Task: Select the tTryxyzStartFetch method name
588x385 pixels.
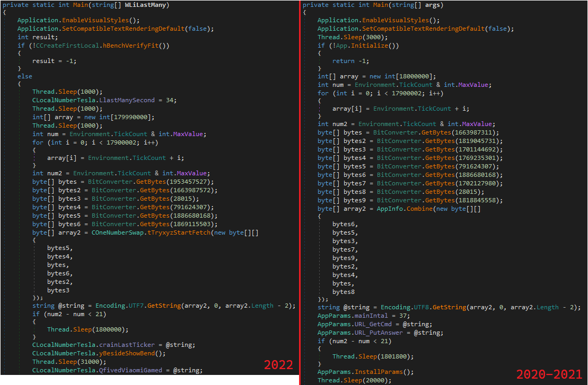Action: pyautogui.click(x=179, y=233)
